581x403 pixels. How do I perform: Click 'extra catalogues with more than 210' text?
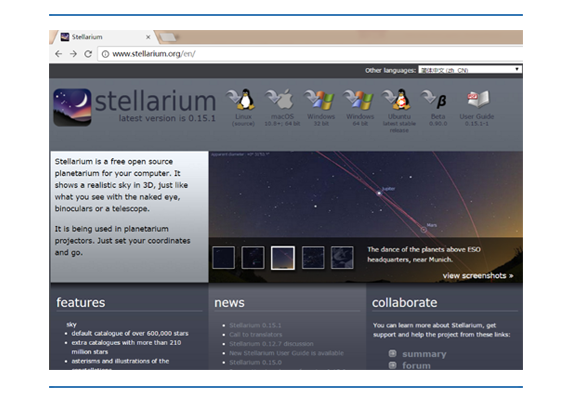click(126, 343)
